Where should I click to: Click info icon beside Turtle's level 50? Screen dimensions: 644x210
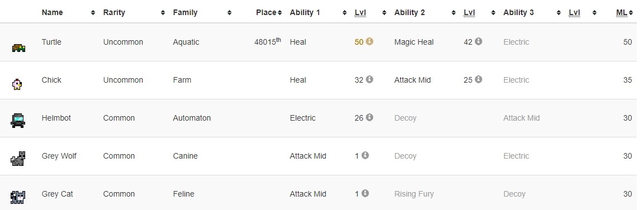click(x=369, y=41)
